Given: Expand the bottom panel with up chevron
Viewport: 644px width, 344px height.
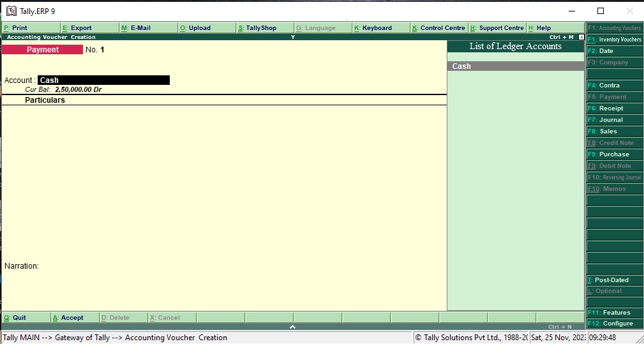Looking at the screenshot, I should tap(292, 327).
